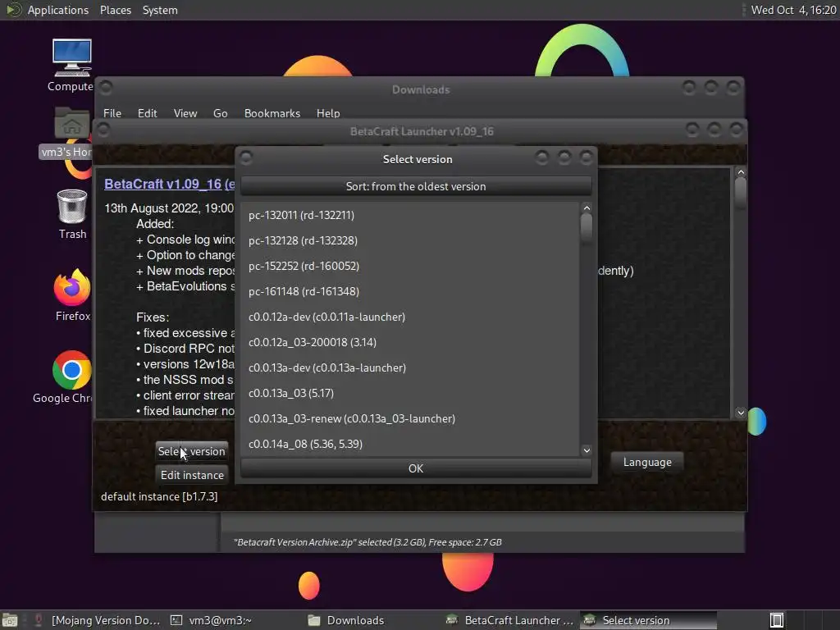
Task: Select version c0.0.13a_03 (5.17)
Action: point(410,393)
